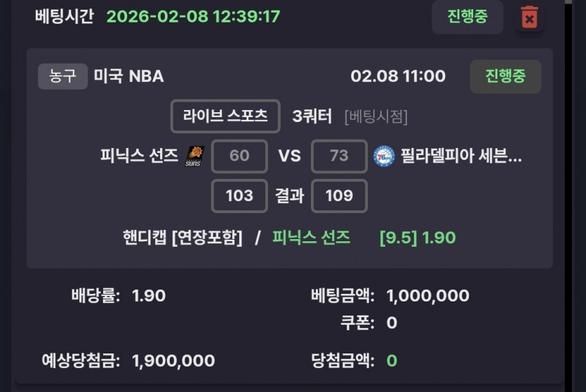Click the red trash delete icon
The image size is (586, 392).
530,17
